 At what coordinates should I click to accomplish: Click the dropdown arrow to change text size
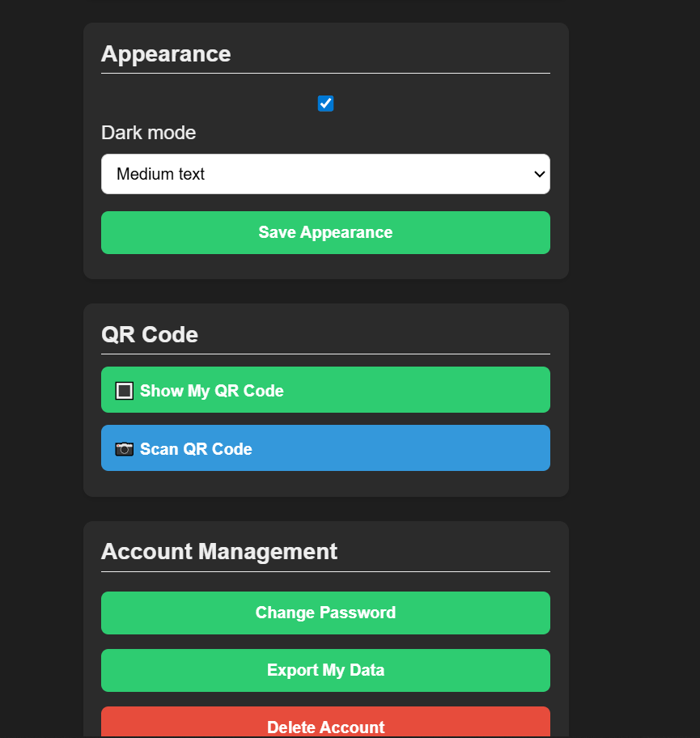pos(538,174)
